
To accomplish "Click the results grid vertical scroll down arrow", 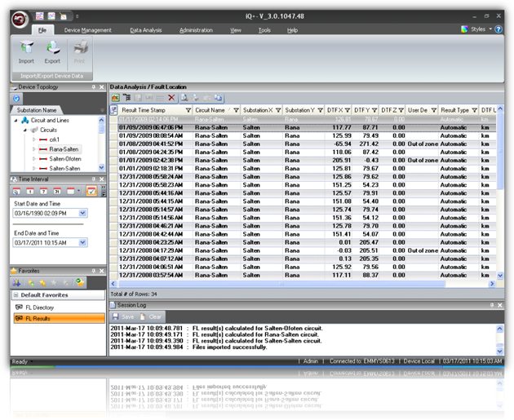I will tap(500, 276).
